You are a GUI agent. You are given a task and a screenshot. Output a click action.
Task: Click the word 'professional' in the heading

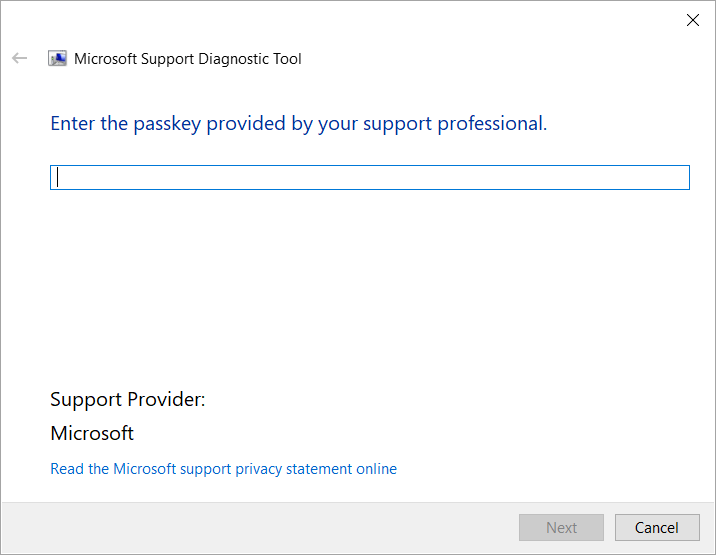[490, 124]
